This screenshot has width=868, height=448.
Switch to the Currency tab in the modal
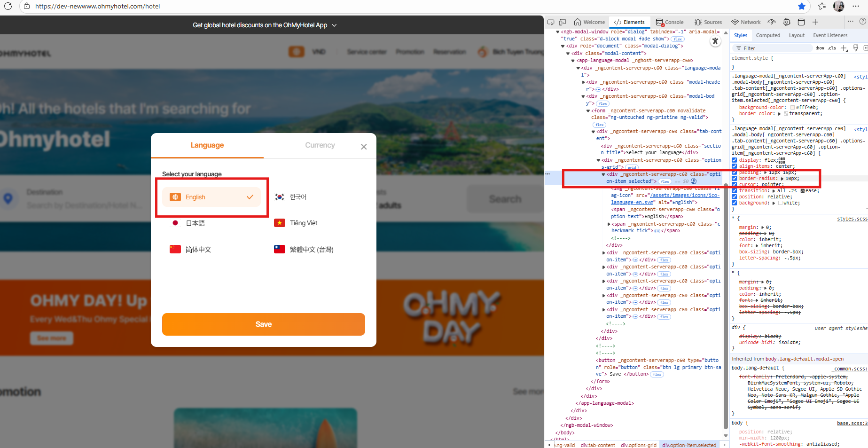[320, 145]
